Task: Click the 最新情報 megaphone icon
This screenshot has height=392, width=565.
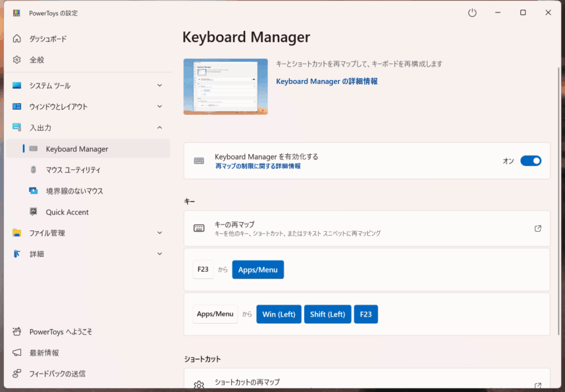Action: (x=17, y=353)
